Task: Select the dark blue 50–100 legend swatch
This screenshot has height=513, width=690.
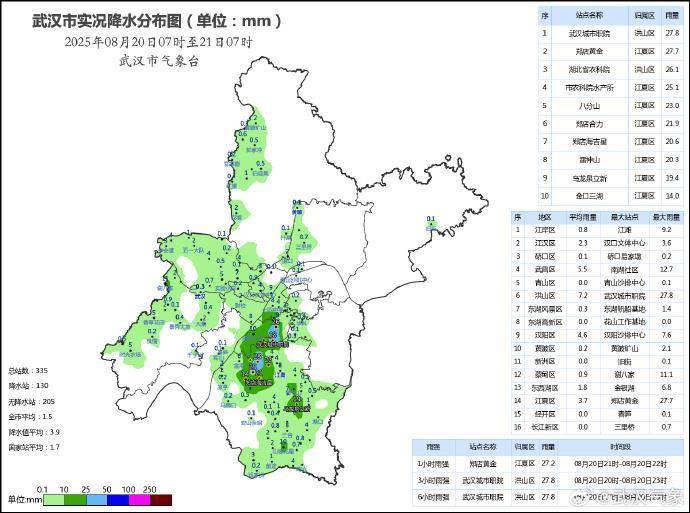Action: click(118, 500)
